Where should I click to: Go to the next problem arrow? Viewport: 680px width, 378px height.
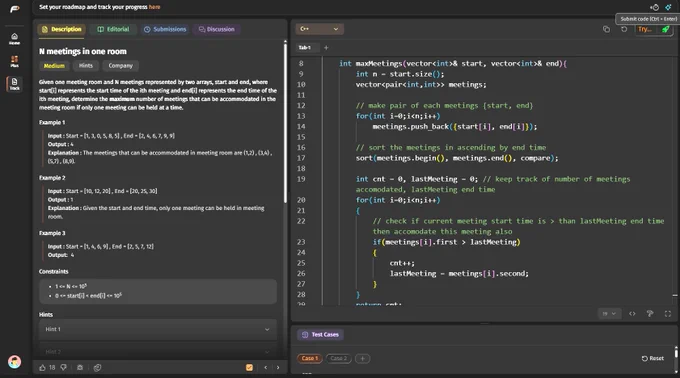coord(278,368)
